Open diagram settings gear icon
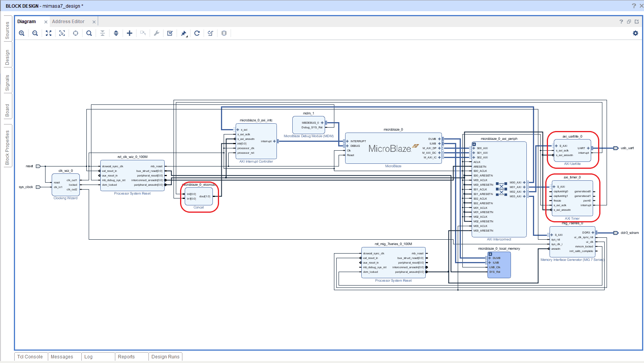The image size is (644, 363). coord(636,33)
